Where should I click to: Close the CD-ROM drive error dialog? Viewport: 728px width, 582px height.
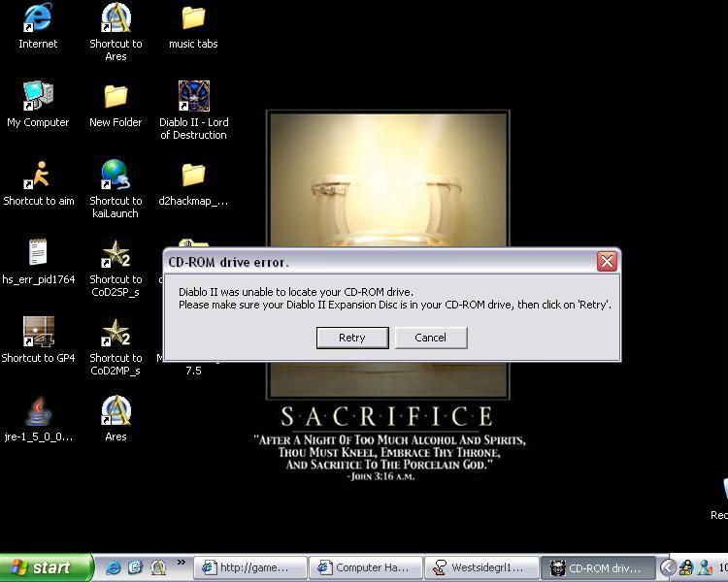click(x=607, y=261)
